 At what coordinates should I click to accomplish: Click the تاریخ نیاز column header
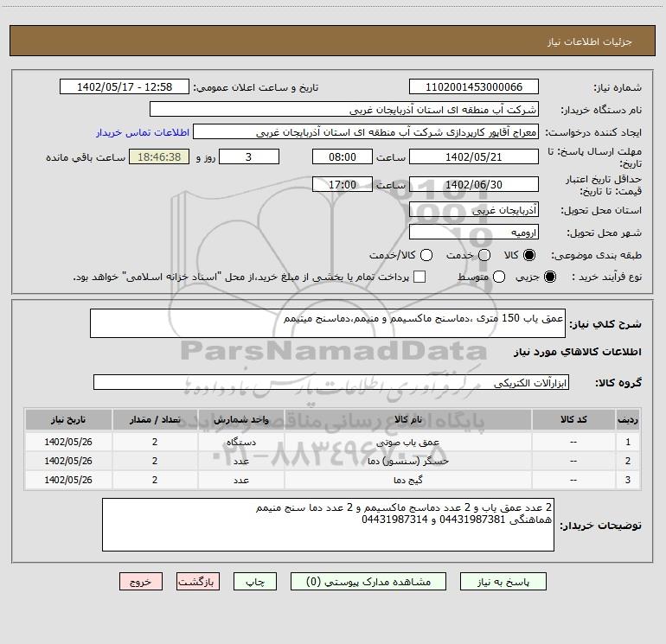click(68, 419)
